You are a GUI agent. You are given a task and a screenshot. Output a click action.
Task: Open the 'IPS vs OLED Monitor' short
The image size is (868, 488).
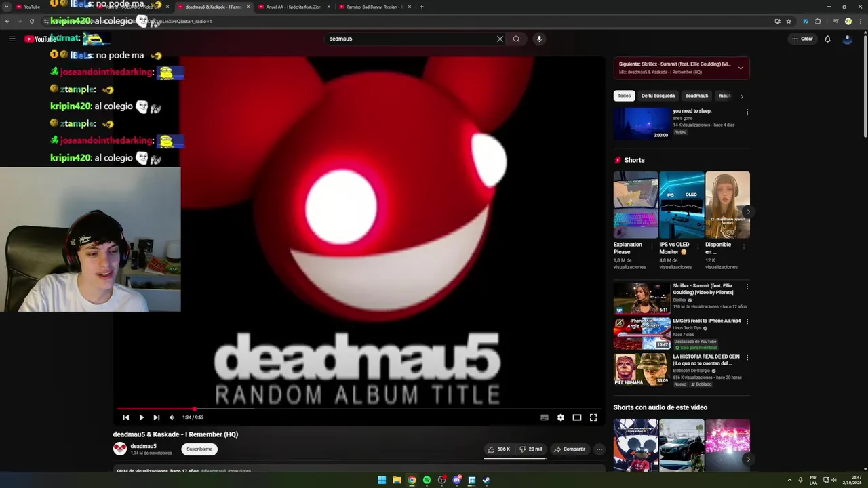(x=682, y=205)
